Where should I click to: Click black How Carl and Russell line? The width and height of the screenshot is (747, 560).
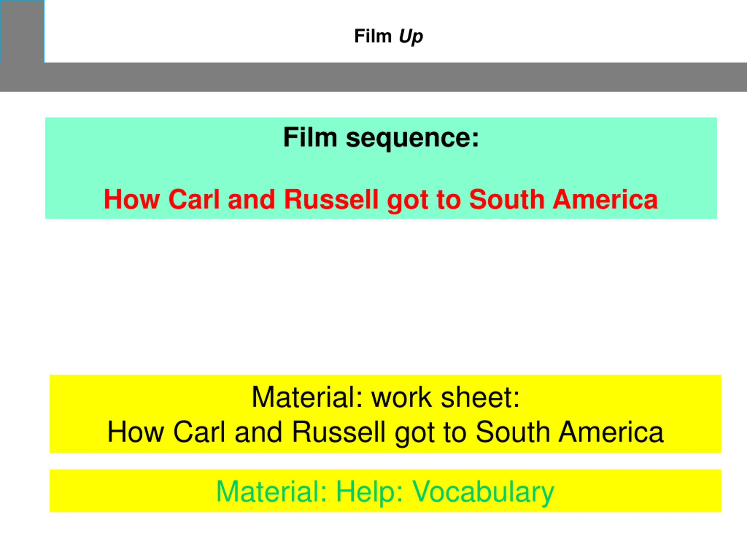point(385,432)
